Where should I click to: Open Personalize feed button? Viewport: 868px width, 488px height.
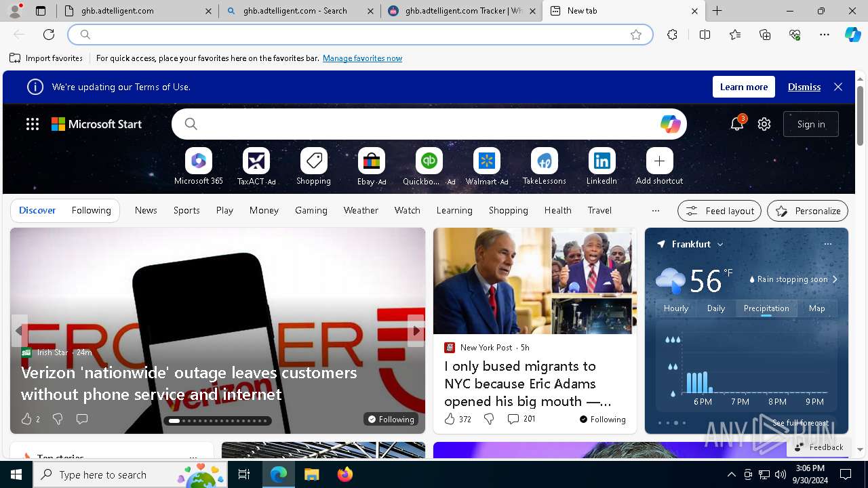pos(808,211)
